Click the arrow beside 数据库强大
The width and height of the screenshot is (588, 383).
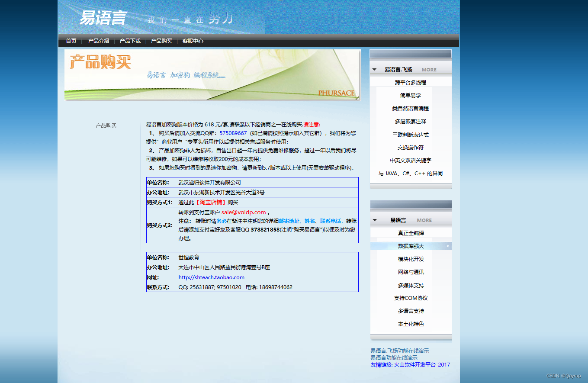coord(448,246)
